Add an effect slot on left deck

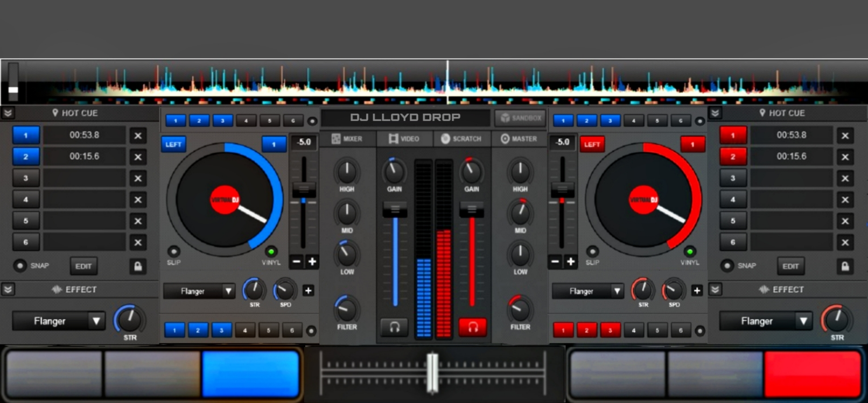[308, 291]
